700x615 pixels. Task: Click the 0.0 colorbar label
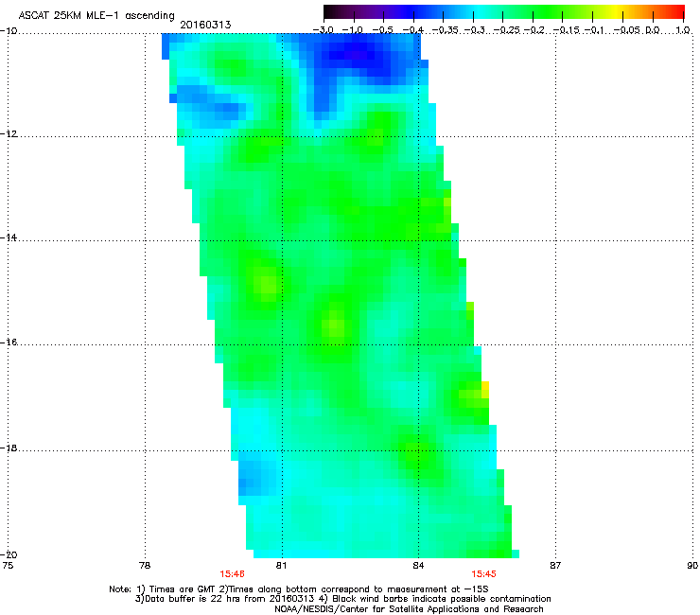tap(653, 30)
